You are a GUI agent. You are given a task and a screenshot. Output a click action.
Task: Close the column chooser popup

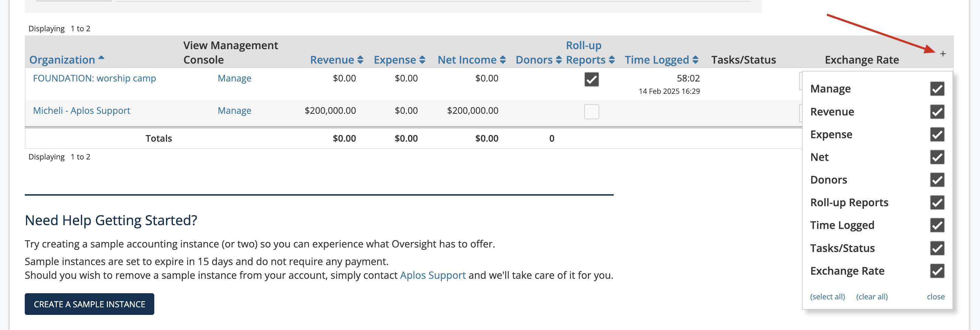pyautogui.click(x=935, y=297)
